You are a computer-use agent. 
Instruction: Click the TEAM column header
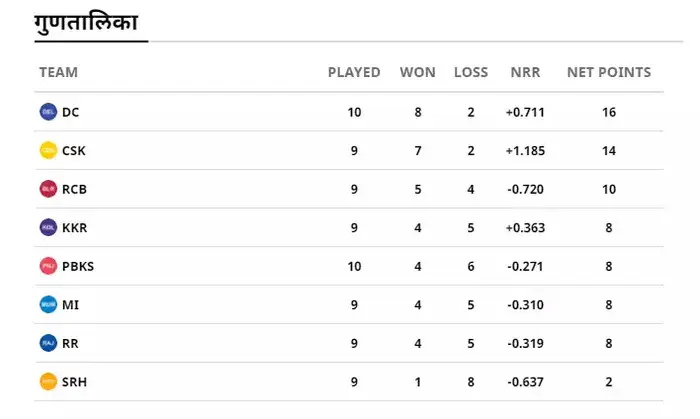[58, 72]
